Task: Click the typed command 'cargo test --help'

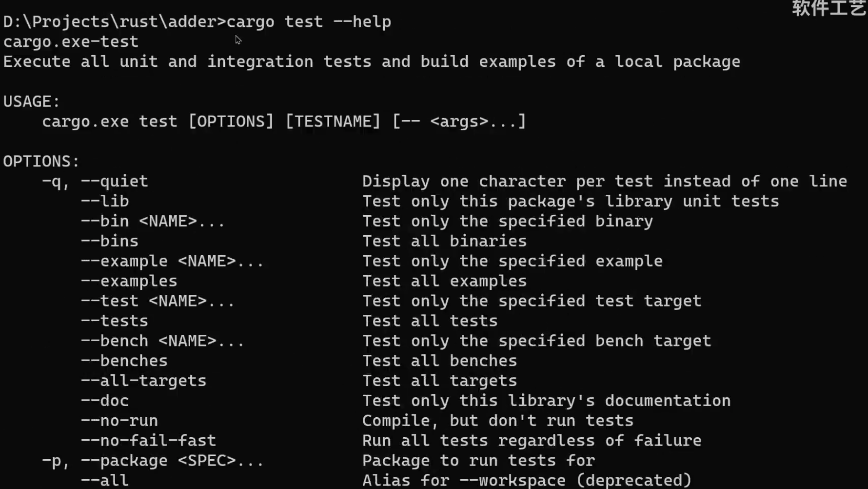Action: [309, 22]
